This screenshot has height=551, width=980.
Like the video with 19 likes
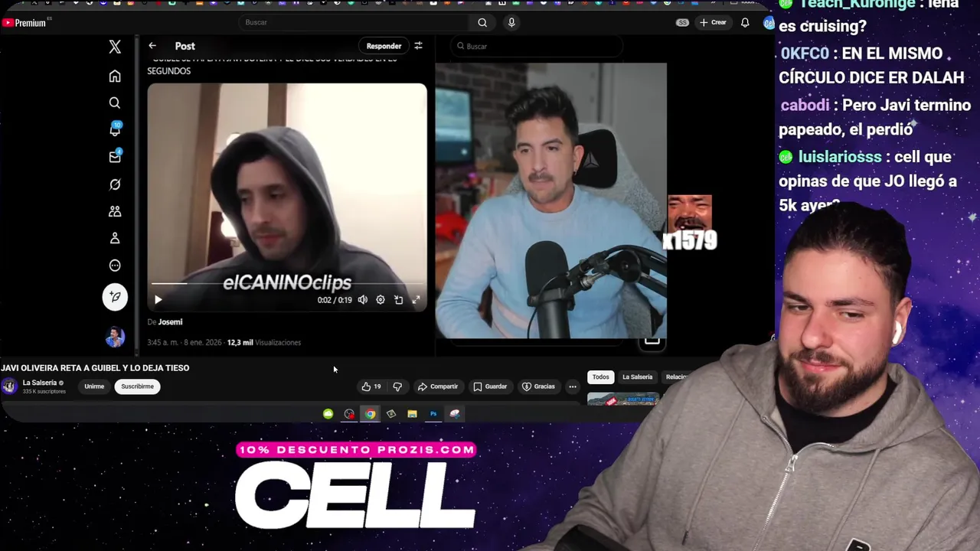371,386
